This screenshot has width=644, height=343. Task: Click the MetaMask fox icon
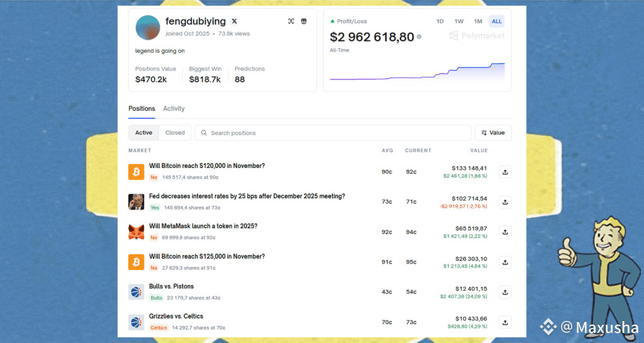coord(136,232)
